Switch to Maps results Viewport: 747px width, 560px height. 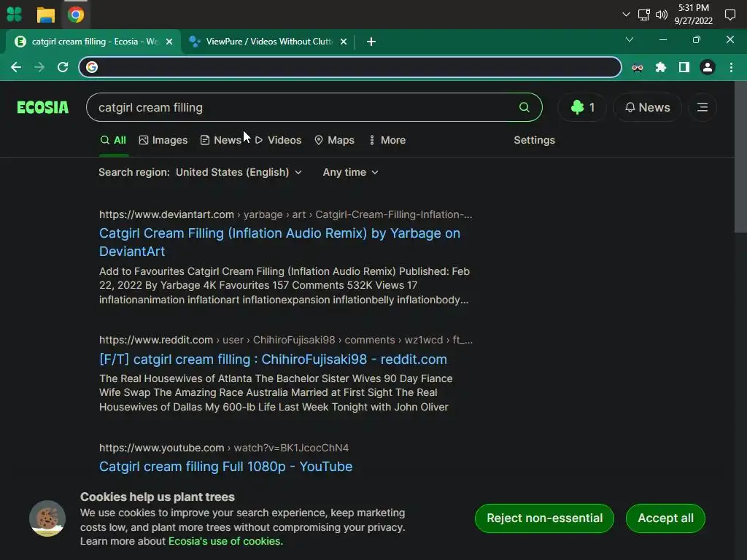point(334,140)
